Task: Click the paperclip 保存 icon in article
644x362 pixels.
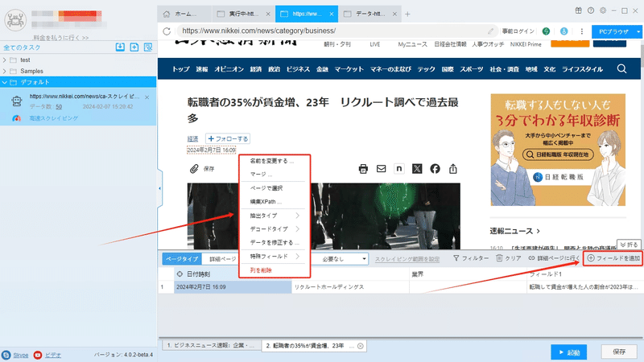Action: (x=194, y=169)
